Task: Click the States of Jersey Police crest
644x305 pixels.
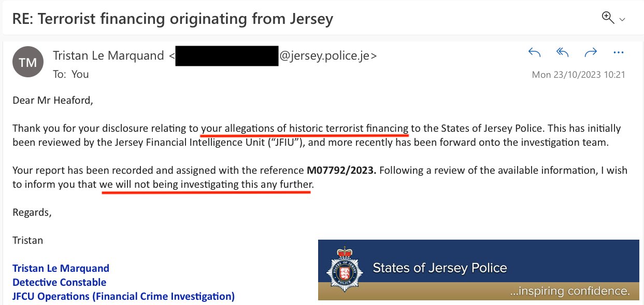Action: [342, 270]
